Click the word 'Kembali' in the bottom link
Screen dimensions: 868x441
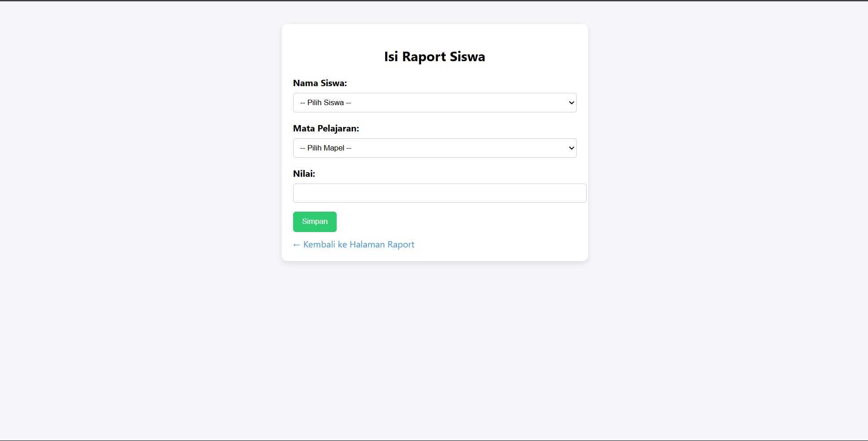(x=319, y=245)
